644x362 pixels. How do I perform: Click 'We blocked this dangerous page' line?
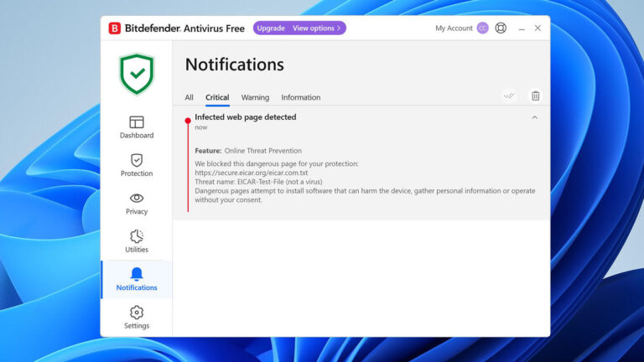(x=277, y=163)
